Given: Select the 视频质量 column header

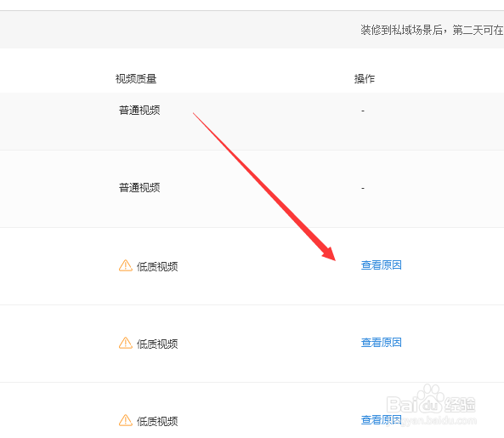Looking at the screenshot, I should (x=136, y=79).
